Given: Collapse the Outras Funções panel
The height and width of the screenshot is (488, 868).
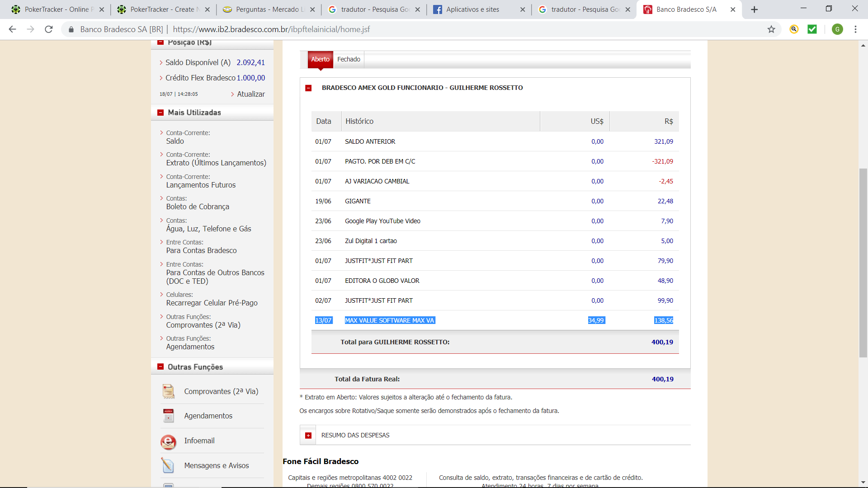Looking at the screenshot, I should coord(160,367).
